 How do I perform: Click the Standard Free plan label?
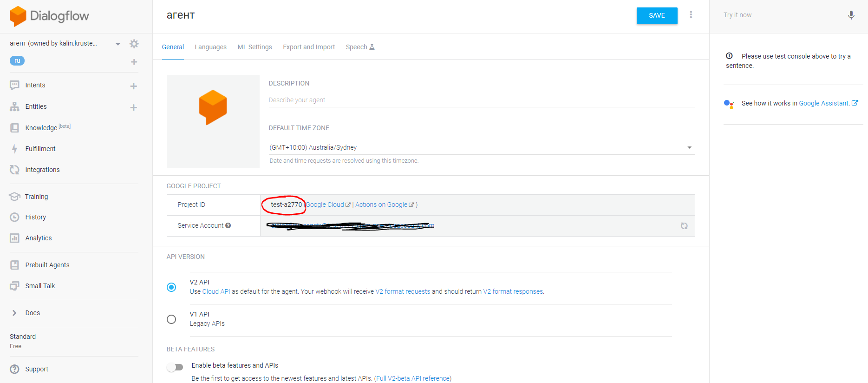pos(23,341)
